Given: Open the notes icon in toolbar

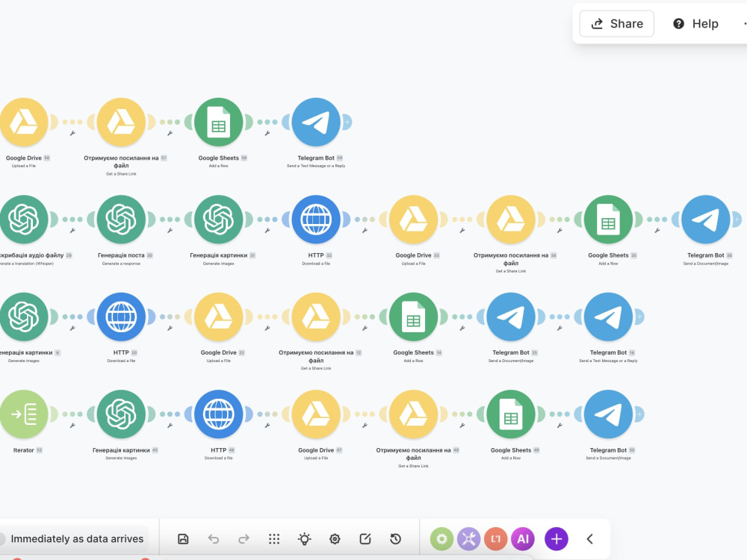Looking at the screenshot, I should [x=365, y=538].
